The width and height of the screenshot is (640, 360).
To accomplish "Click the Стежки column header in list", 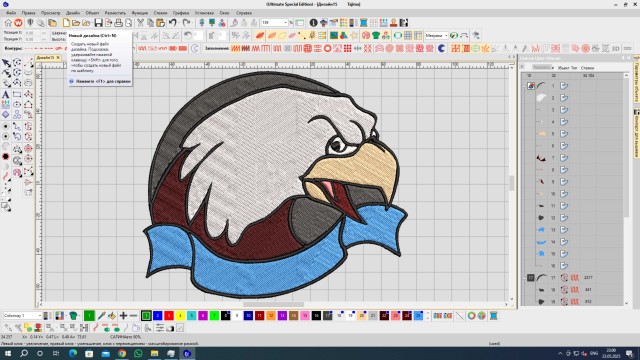I will 587,68.
